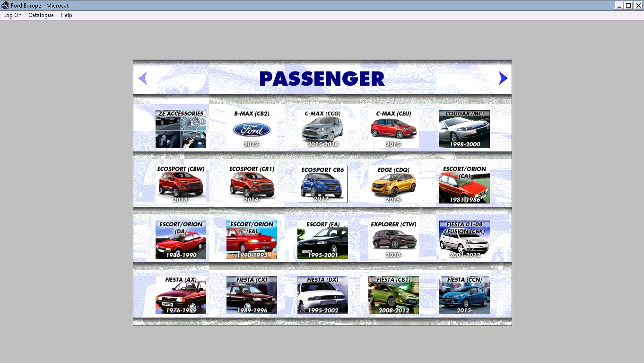Pick the Escort (FA) 1995-2001 tile
The height and width of the screenshot is (363, 644).
click(322, 239)
